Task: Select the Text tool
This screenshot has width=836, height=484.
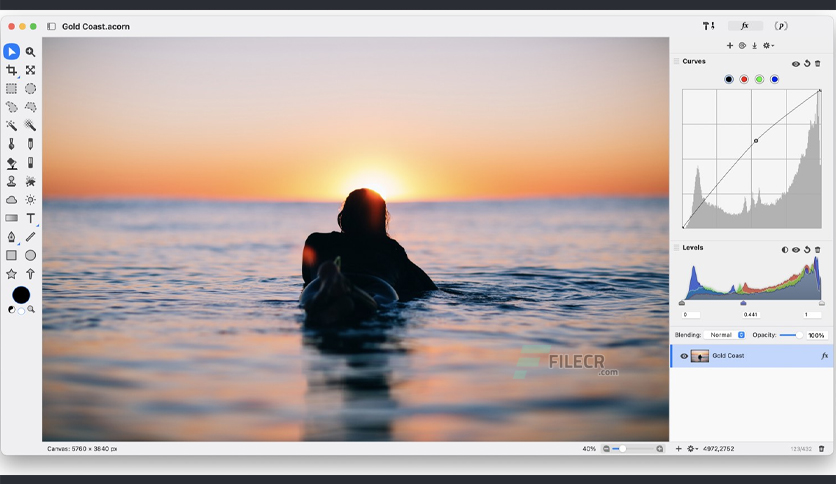Action: click(30, 218)
